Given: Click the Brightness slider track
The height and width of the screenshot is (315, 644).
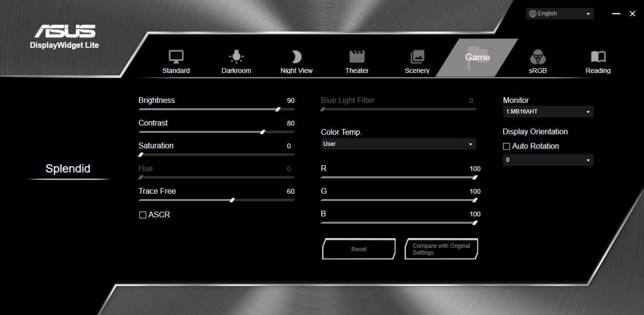Looking at the screenshot, I should pos(217,109).
